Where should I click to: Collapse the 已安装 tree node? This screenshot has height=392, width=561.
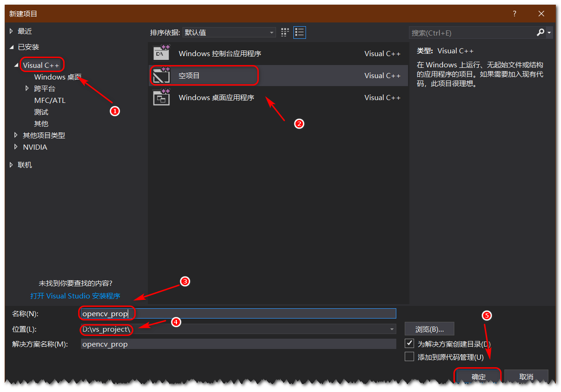(x=11, y=47)
